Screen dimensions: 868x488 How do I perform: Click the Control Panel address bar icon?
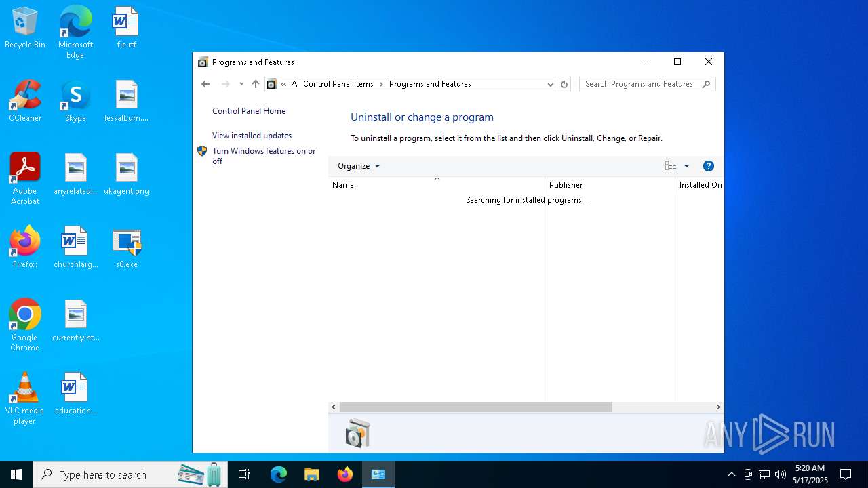(272, 84)
